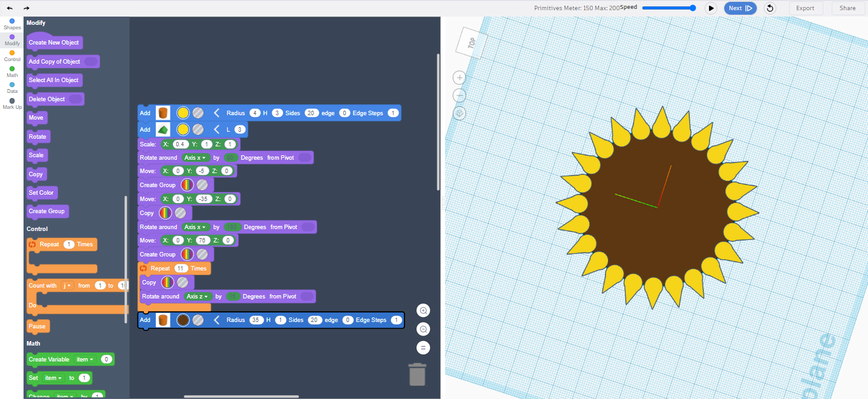Collapse parameters of Radius 35 cylinder block

click(x=217, y=320)
